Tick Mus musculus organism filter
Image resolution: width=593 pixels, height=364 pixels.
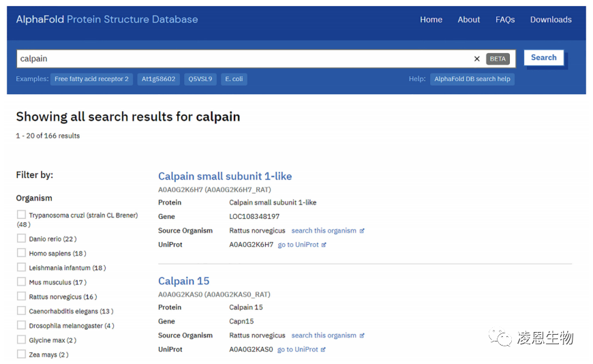(22, 282)
